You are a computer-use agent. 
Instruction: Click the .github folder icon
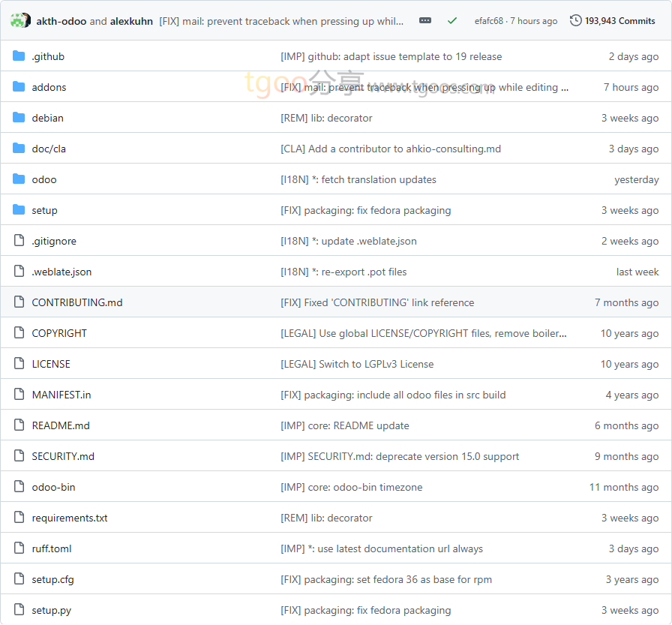pos(19,56)
